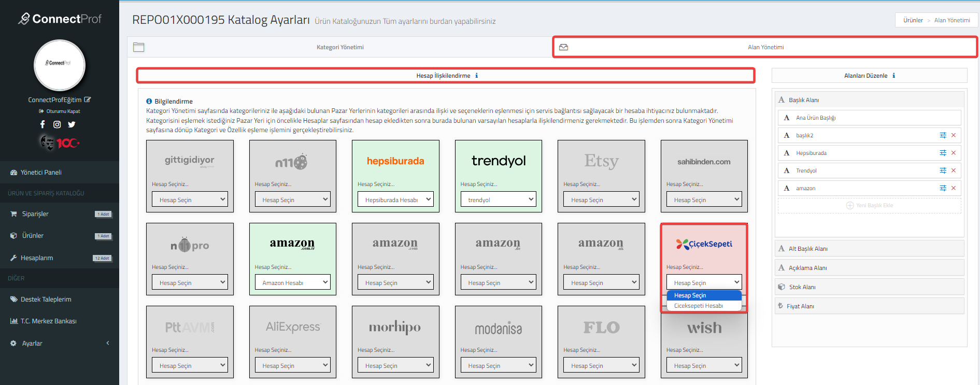Click the Facebook icon in sidebar
The image size is (980, 385).
pyautogui.click(x=42, y=124)
